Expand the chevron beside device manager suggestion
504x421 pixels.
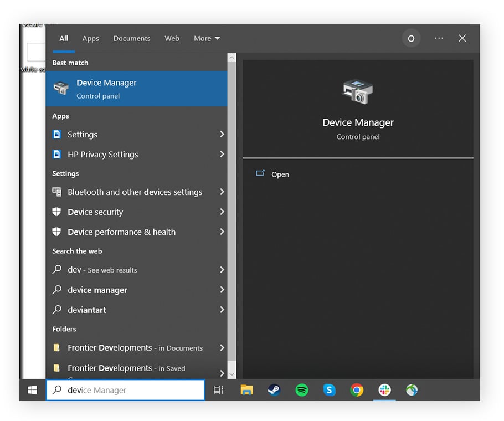pyautogui.click(x=222, y=290)
